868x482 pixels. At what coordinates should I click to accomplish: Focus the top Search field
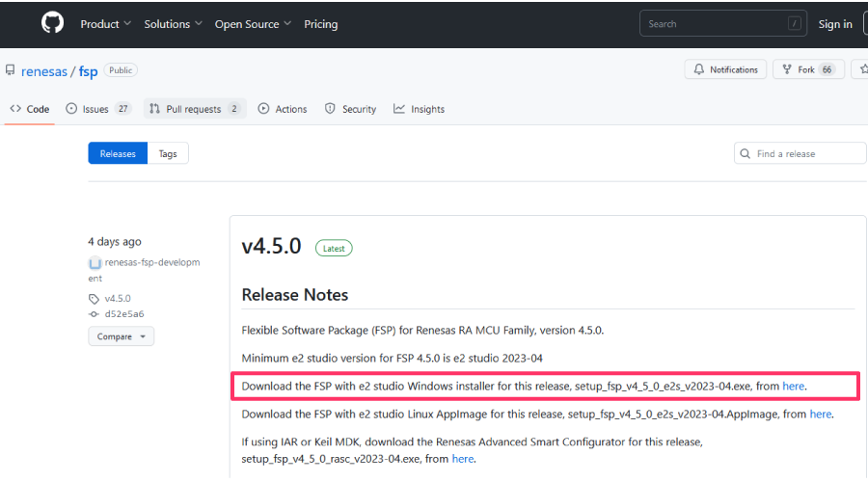tap(723, 24)
